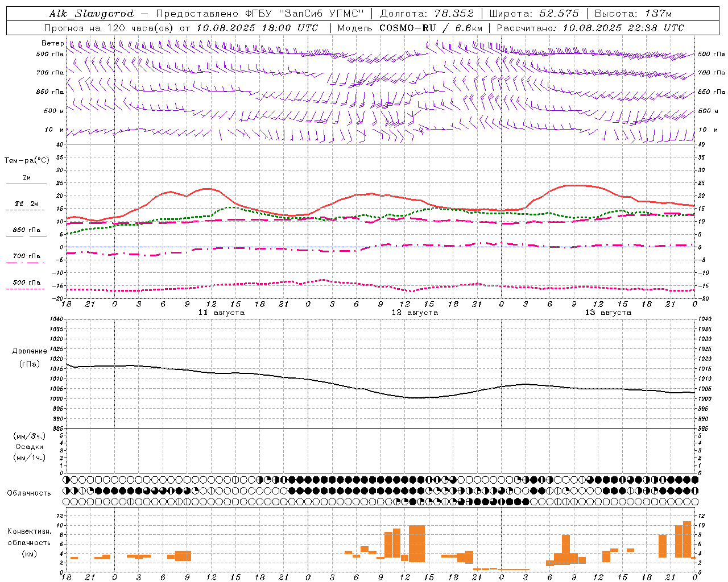
Task: Click the dashed green "Td 2м" legend line
Action: (x=25, y=210)
